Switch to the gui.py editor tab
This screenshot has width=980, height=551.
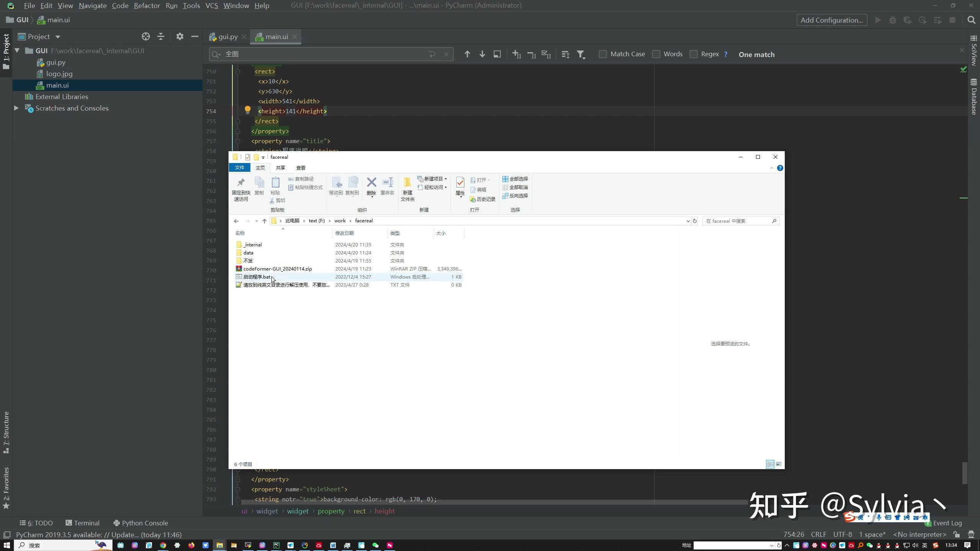(228, 37)
